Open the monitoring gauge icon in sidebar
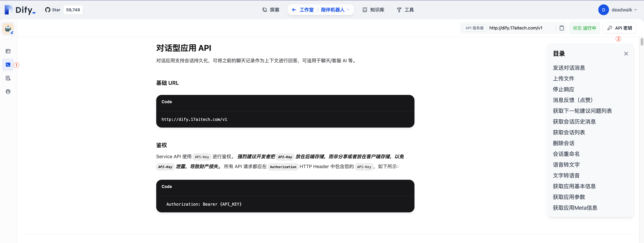Viewport: 644px width, 243px height. click(8, 92)
